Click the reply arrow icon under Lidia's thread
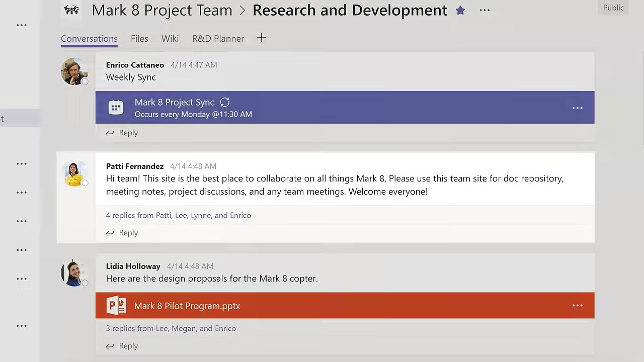 coord(110,346)
